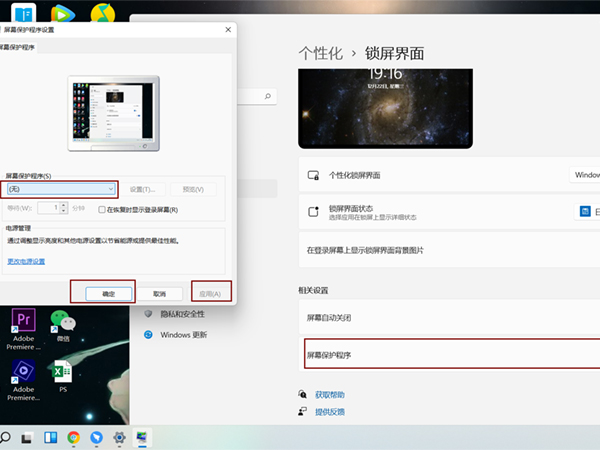Click the 获取帮助 help icon
Image resolution: width=600 pixels, height=450 pixels.
point(302,394)
